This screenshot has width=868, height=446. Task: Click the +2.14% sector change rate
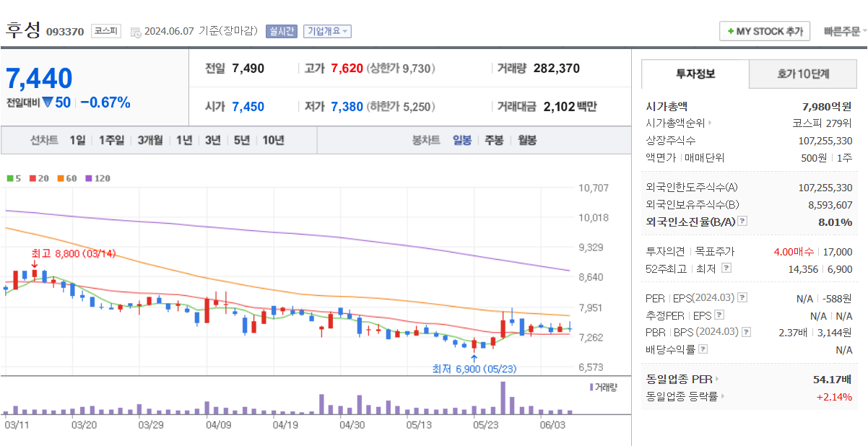tap(834, 396)
